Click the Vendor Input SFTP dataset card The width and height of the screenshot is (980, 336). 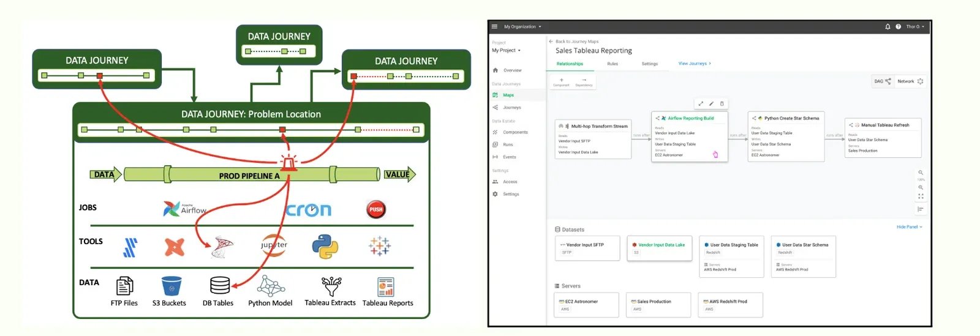(587, 248)
